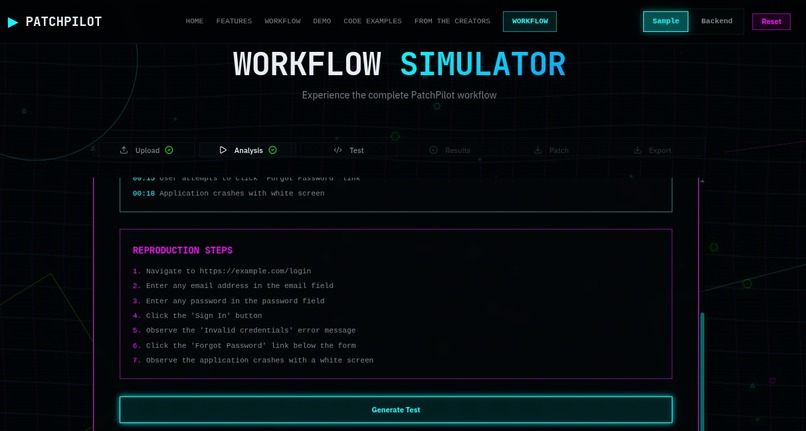This screenshot has width=806, height=431.
Task: Click the Analysis play icon
Action: 223,150
